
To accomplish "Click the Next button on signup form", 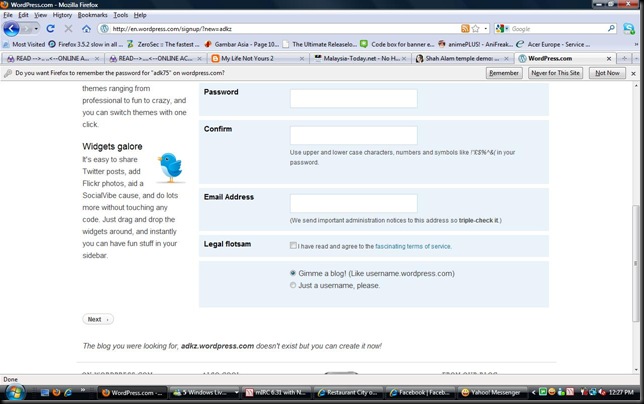I will pos(98,319).
